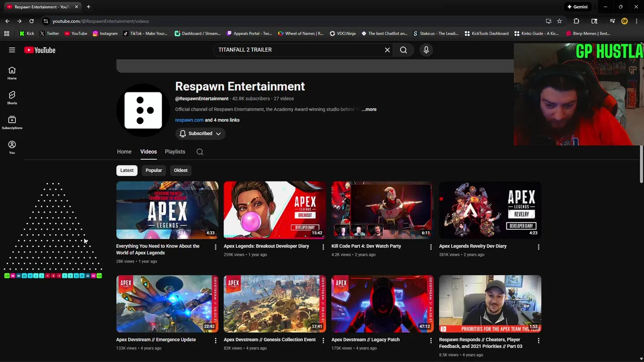The height and width of the screenshot is (362, 644).
Task: Go back in browser history
Action: (7, 21)
